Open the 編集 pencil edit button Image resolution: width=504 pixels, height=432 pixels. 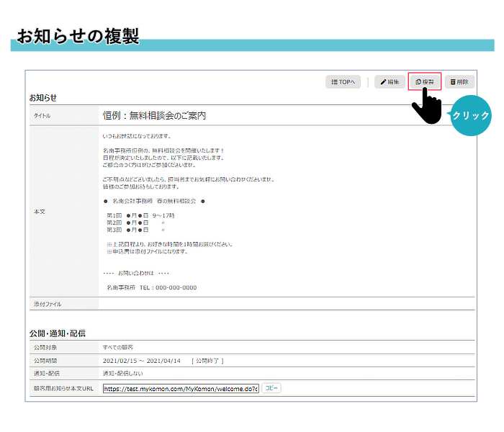390,82
